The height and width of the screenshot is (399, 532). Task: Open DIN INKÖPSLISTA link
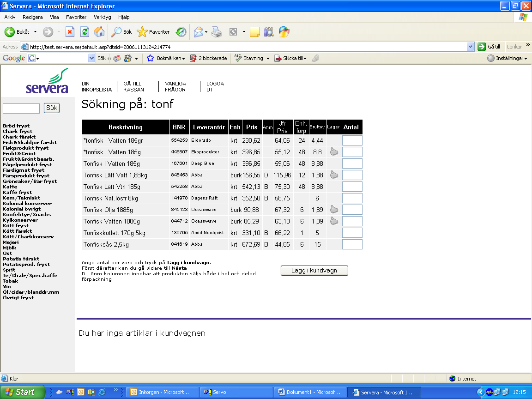97,86
